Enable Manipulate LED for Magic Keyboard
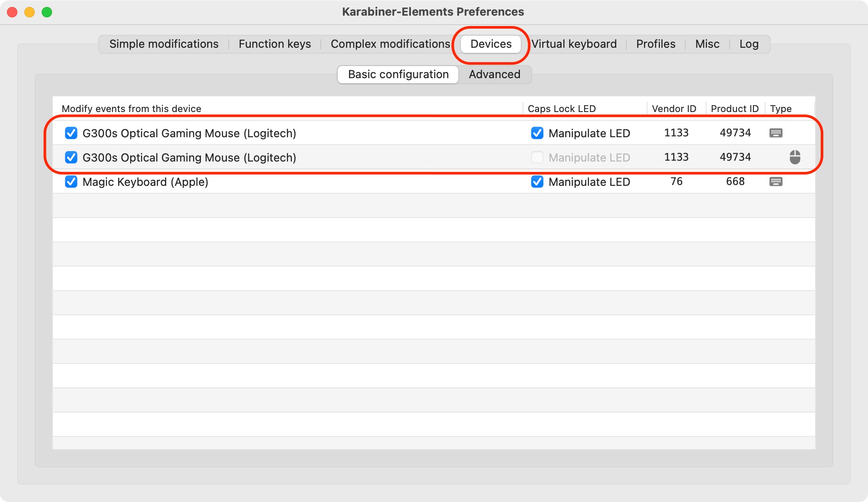The height and width of the screenshot is (502, 868). [x=537, y=182]
